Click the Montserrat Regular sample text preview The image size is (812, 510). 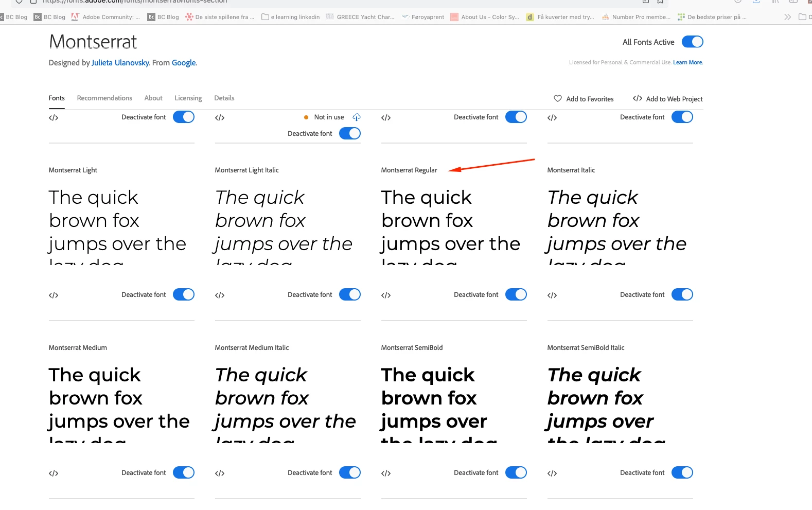451,226
